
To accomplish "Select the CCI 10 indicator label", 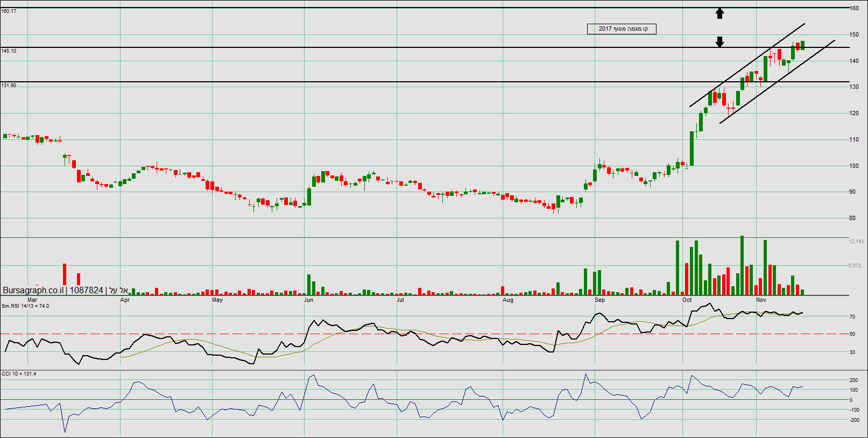I will click(x=19, y=374).
